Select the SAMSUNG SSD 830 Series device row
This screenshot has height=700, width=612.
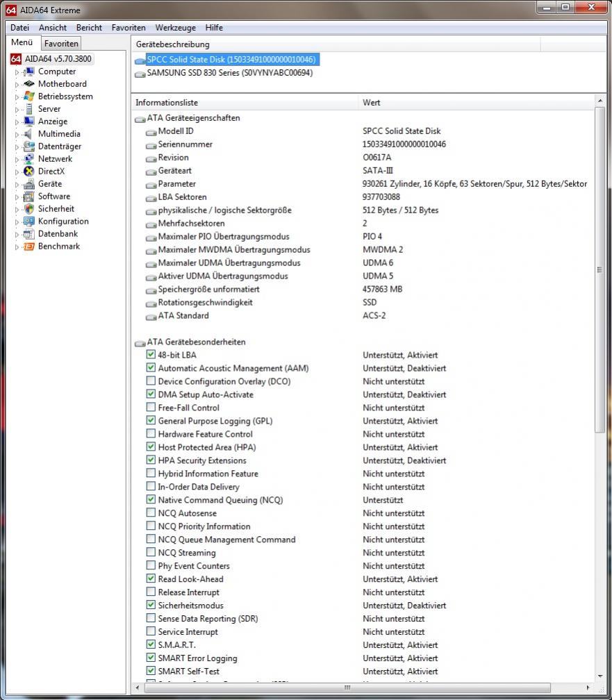tap(230, 73)
